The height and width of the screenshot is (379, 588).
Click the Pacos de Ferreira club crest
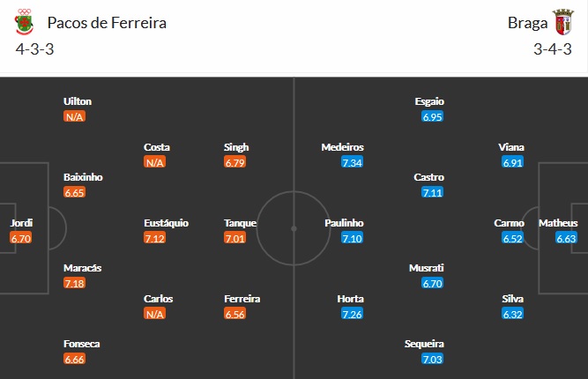coord(24,22)
